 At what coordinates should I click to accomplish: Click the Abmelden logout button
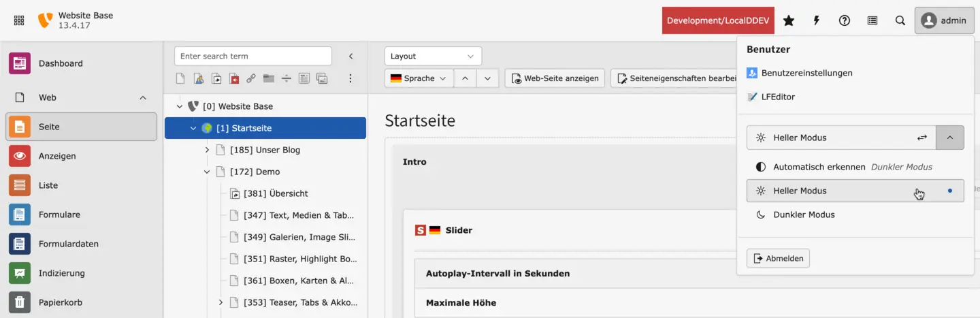(x=778, y=259)
